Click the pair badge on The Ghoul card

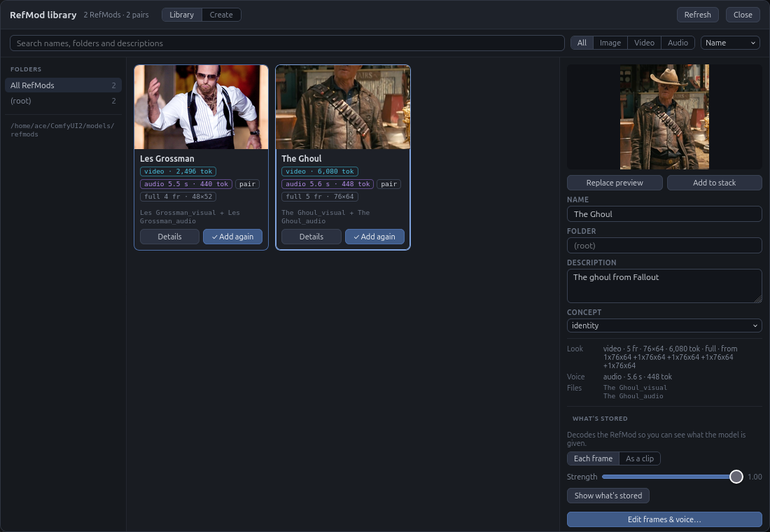point(388,184)
